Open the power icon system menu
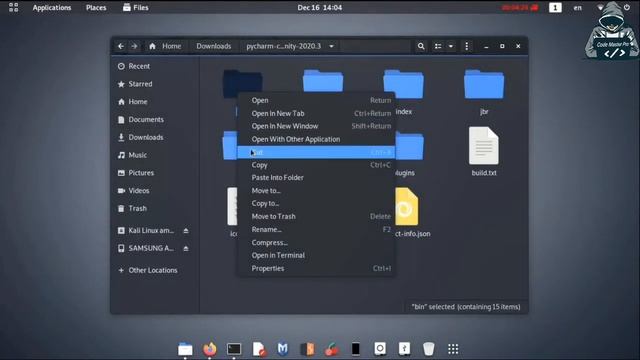 tap(627, 7)
